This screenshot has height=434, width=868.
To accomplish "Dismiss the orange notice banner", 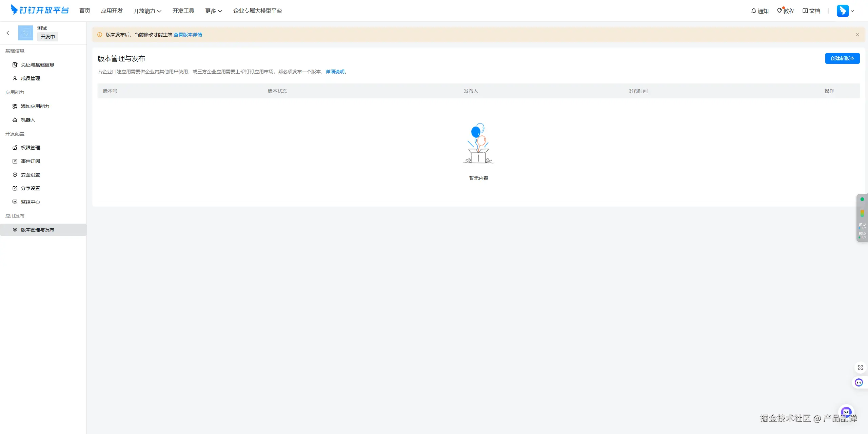I will pyautogui.click(x=857, y=35).
